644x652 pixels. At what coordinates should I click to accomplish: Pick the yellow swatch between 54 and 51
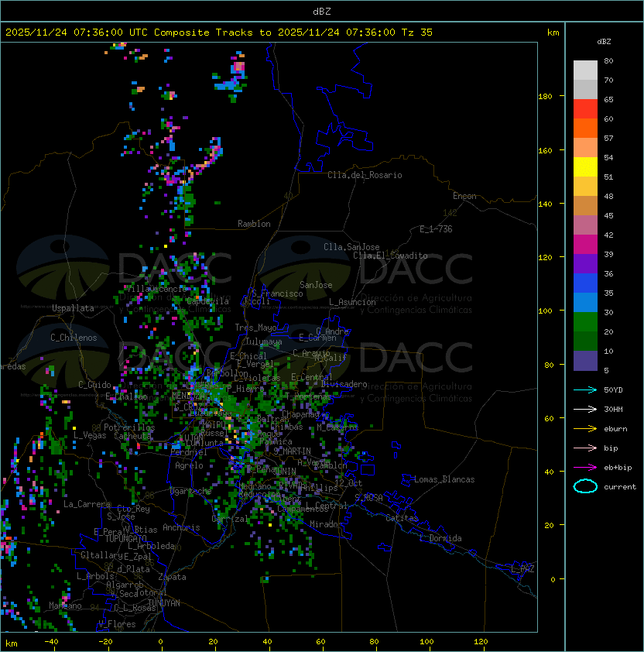[585, 167]
